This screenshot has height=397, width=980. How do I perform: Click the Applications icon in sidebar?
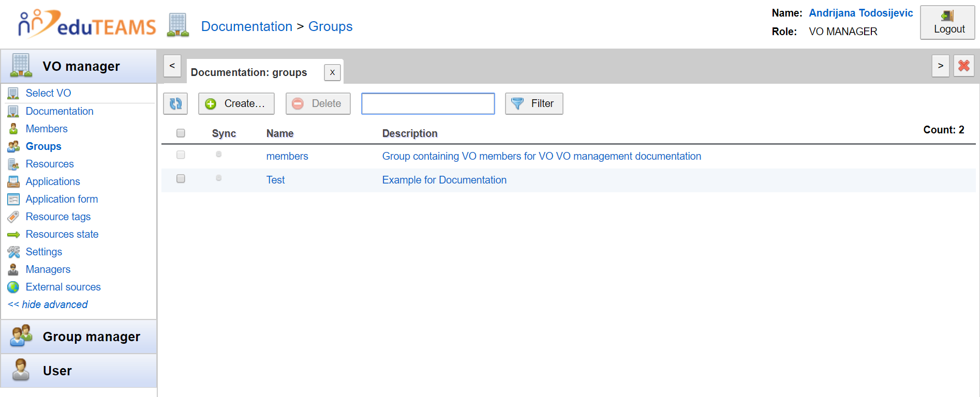[x=13, y=181]
